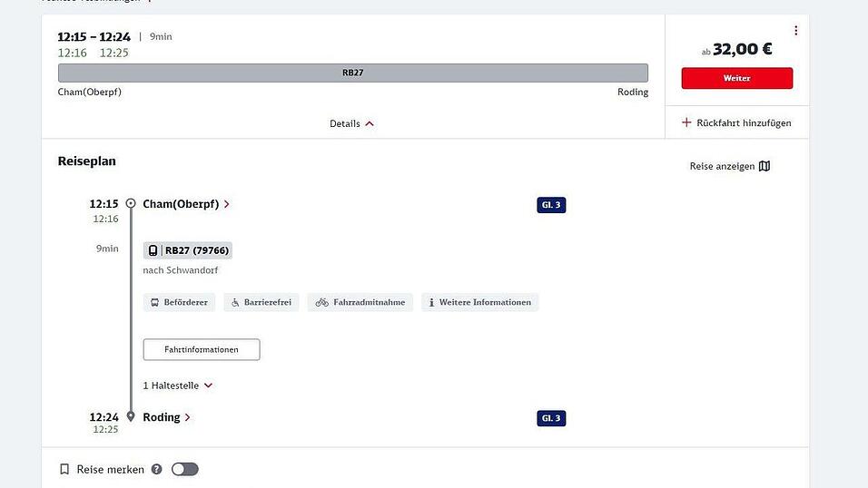The image size is (868, 488).
Task: Collapse the Details section
Action: click(x=351, y=123)
